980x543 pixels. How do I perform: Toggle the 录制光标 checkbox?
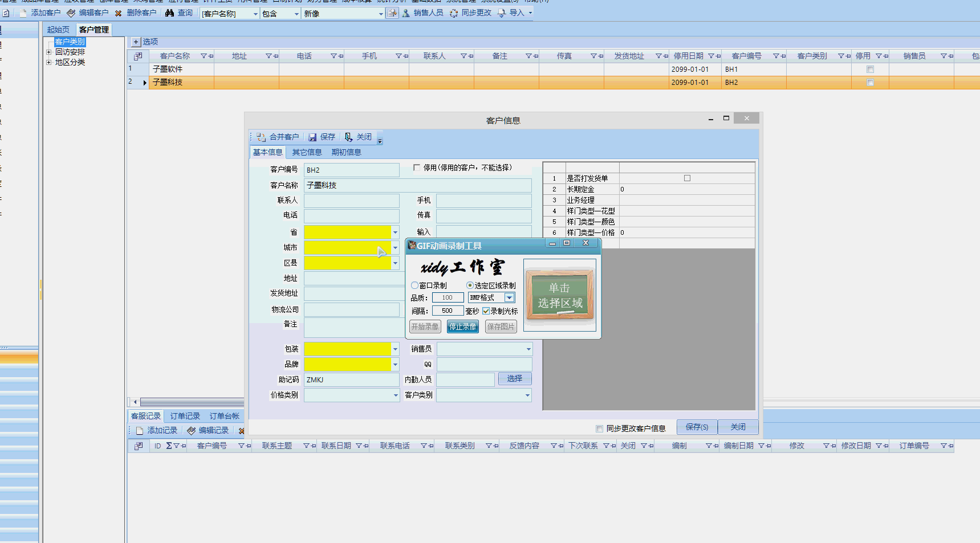click(x=486, y=311)
